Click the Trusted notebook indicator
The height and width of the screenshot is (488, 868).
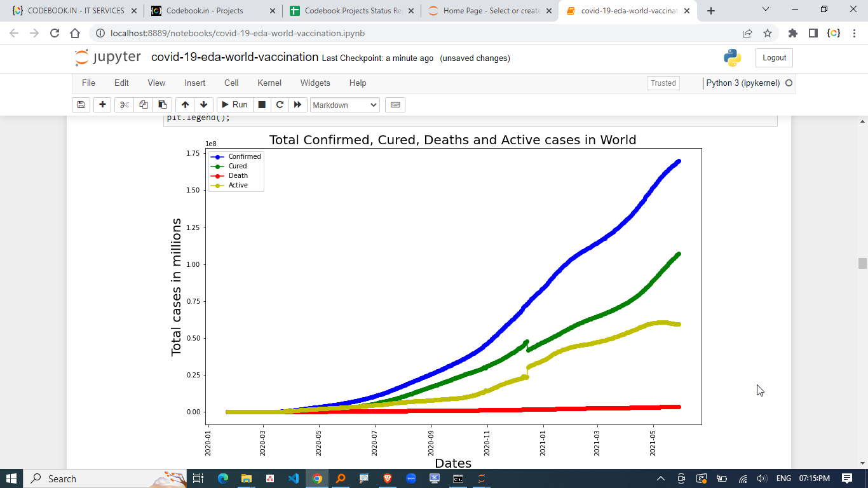tap(663, 83)
